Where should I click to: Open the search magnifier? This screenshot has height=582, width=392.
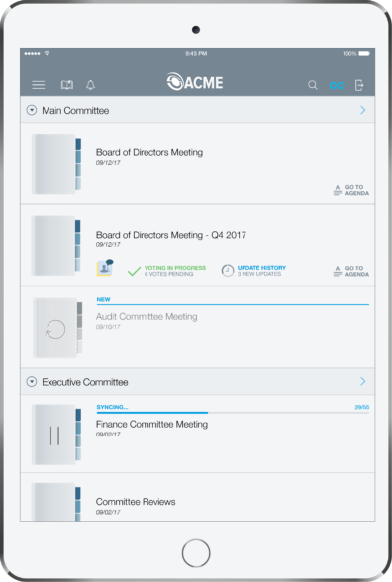click(x=313, y=85)
